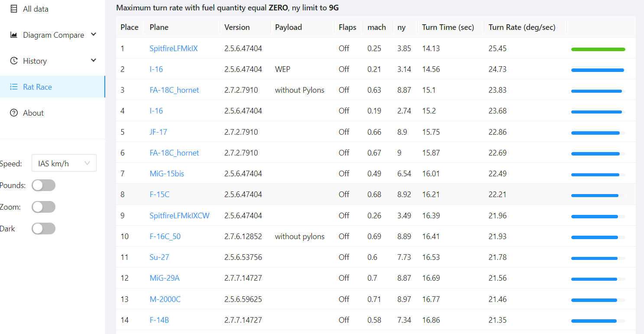Click the turn rate value 21.78
The height and width of the screenshot is (334, 644).
[x=498, y=257]
